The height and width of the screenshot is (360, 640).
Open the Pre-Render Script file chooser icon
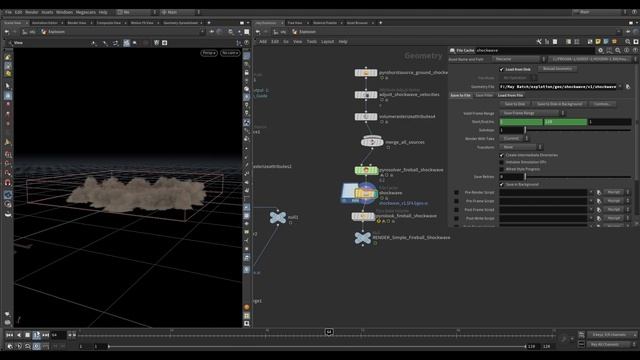[x=599, y=192]
